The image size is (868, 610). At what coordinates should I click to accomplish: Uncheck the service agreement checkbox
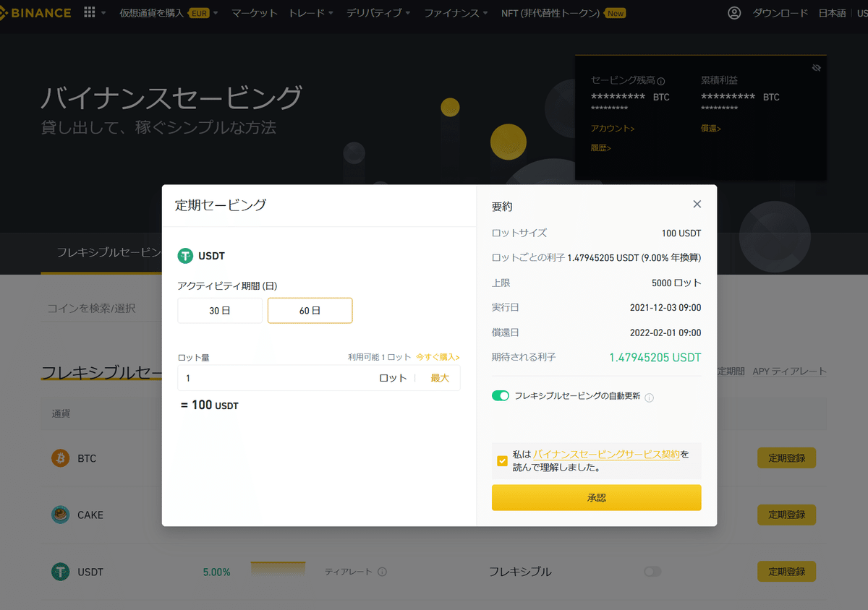502,460
